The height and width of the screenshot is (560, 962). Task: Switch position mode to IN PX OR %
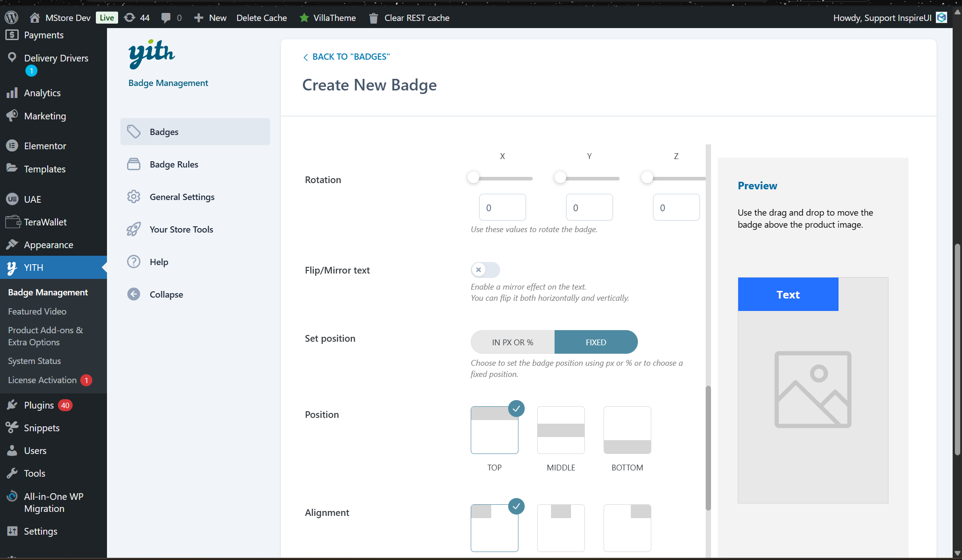pyautogui.click(x=513, y=342)
